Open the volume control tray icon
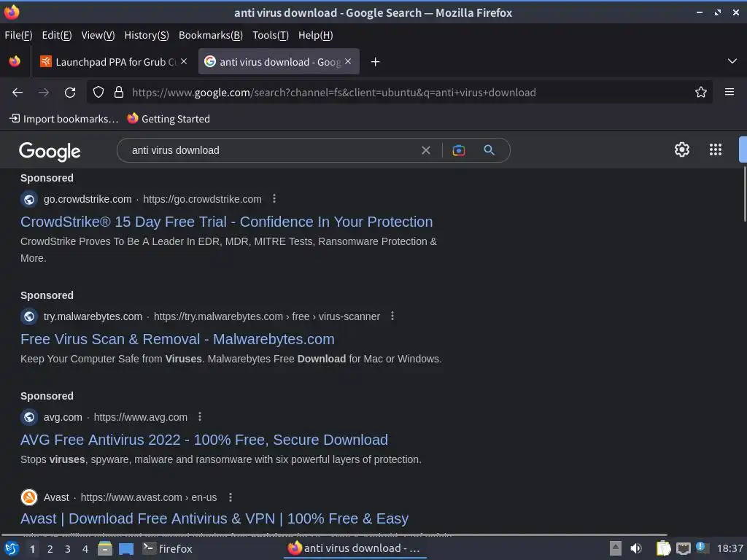The height and width of the screenshot is (560, 747). pos(636,548)
